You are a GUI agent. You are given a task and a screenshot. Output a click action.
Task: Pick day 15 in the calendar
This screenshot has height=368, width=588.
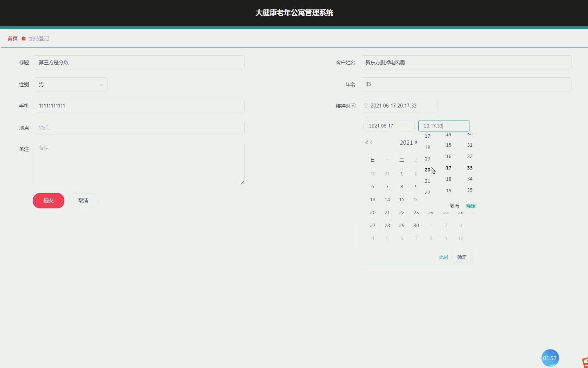401,200
